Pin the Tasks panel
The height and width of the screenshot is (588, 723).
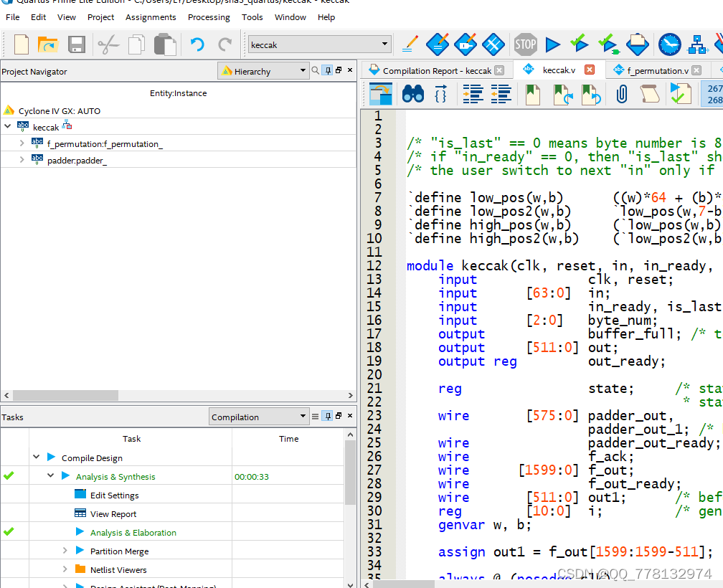pos(328,416)
